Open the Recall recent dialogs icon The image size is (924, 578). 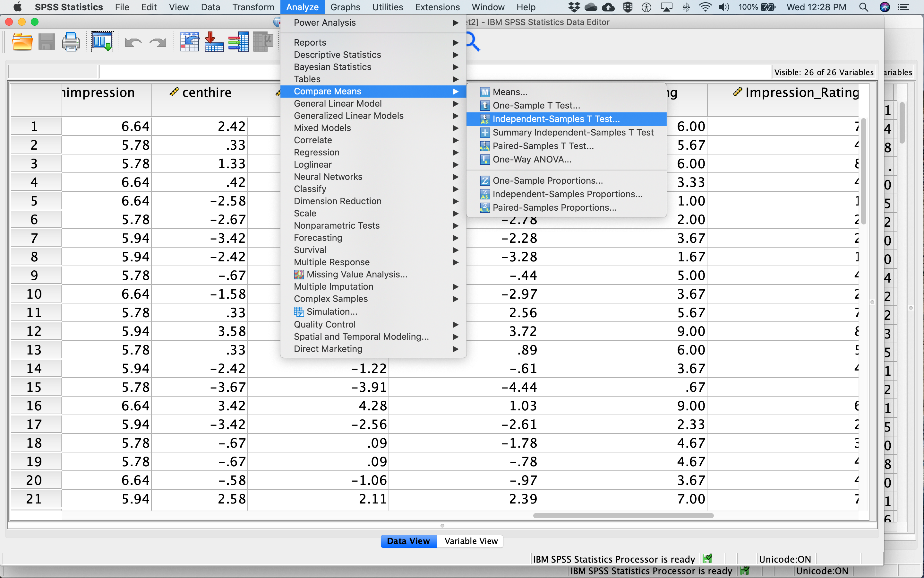(102, 42)
